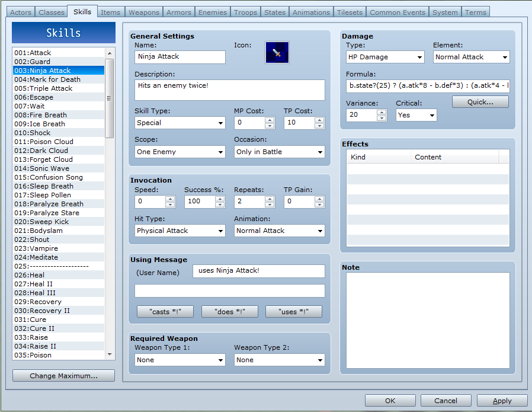Select 001:Attack in the skill list
Image resolution: width=532 pixels, height=412 pixels.
(59, 53)
